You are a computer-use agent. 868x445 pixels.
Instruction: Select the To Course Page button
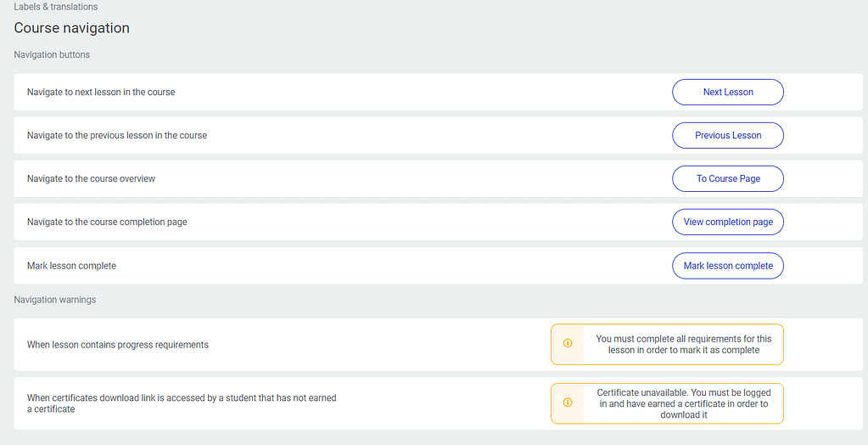point(728,178)
